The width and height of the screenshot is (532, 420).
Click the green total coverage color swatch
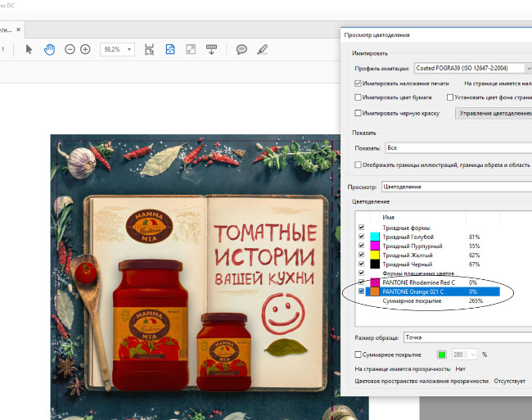point(441,355)
